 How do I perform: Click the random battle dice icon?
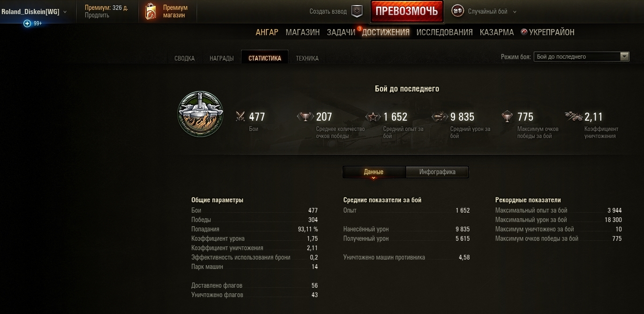click(x=458, y=11)
